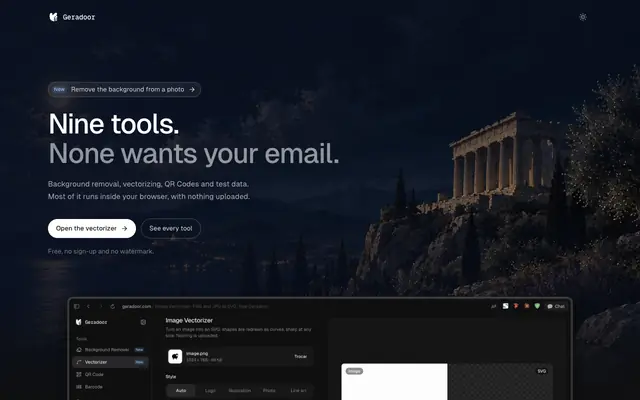Click the 'image.png' file name
Viewport: 640px width, 400px height.
(x=197, y=353)
